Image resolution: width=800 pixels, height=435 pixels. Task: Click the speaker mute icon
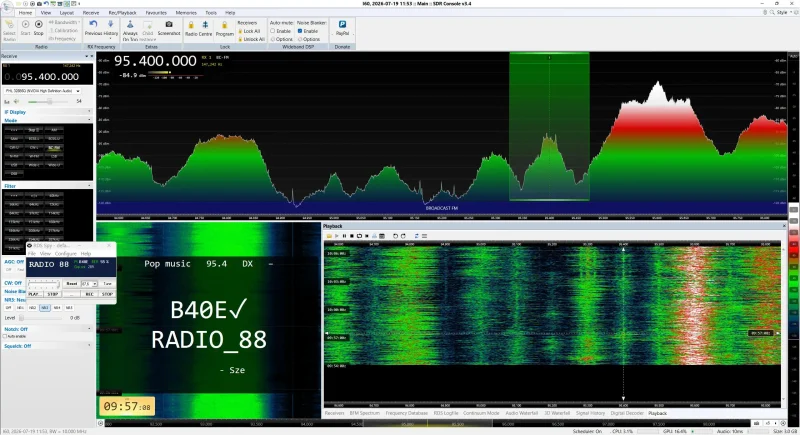16,101
